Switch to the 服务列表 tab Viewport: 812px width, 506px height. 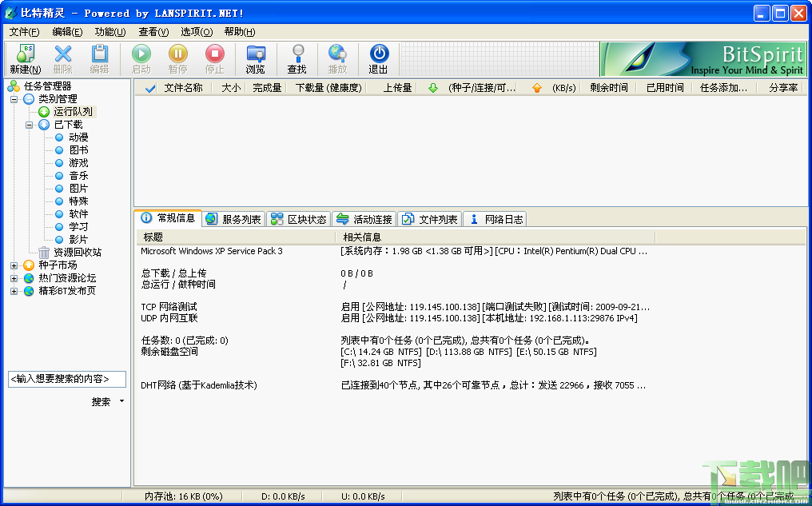click(234, 219)
